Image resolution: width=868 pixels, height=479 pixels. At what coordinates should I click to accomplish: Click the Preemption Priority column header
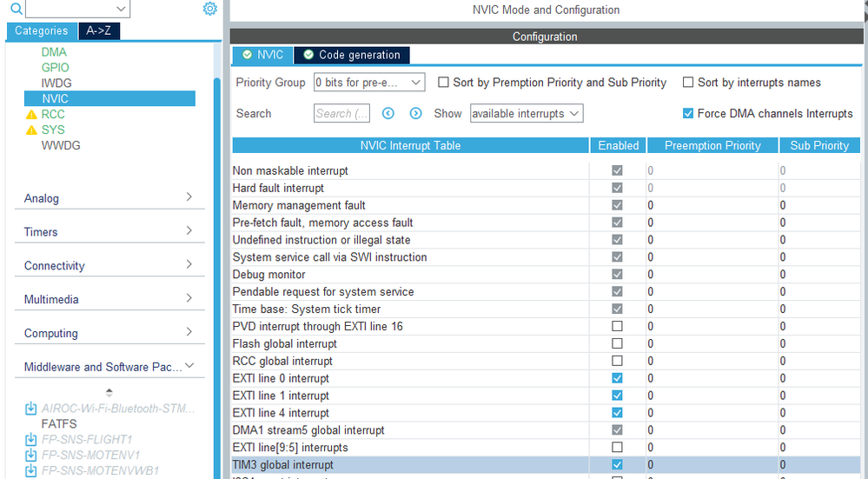pyautogui.click(x=712, y=146)
